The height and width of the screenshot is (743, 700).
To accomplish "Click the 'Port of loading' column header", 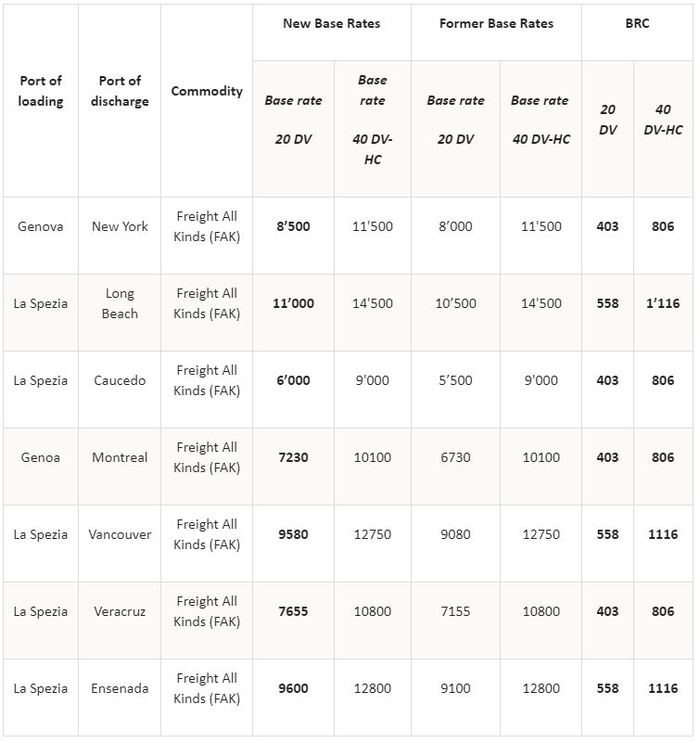I will (x=41, y=91).
